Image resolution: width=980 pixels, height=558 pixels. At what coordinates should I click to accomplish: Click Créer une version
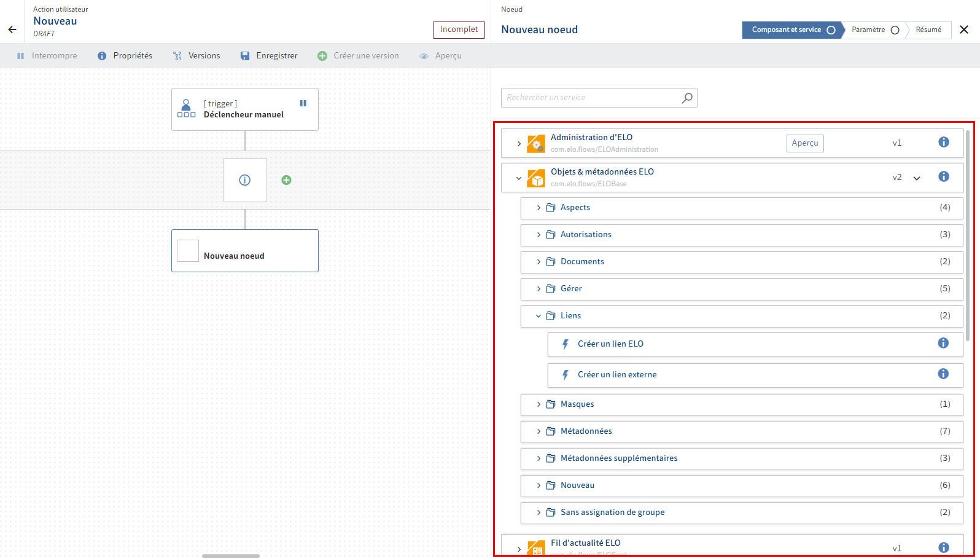pyautogui.click(x=358, y=56)
